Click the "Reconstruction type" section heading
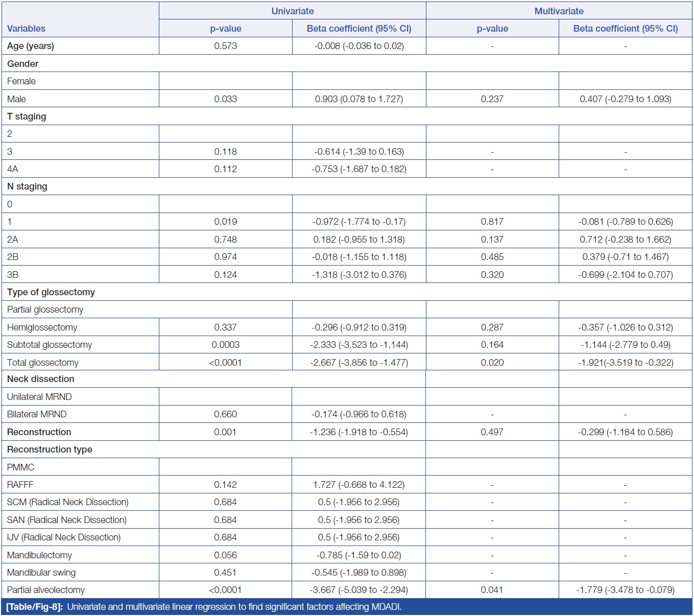The height and width of the screenshot is (616, 694). tap(50, 449)
